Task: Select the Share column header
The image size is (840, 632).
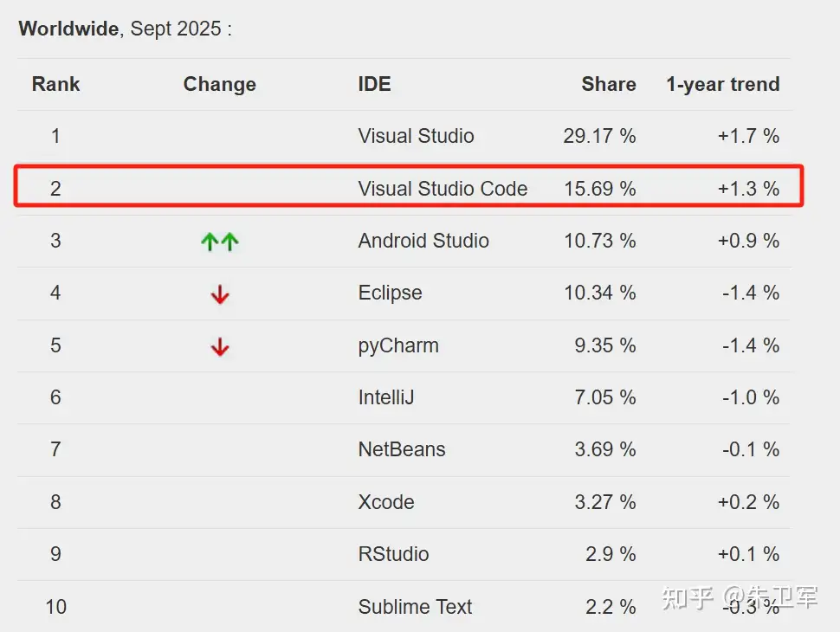Action: pyautogui.click(x=609, y=84)
